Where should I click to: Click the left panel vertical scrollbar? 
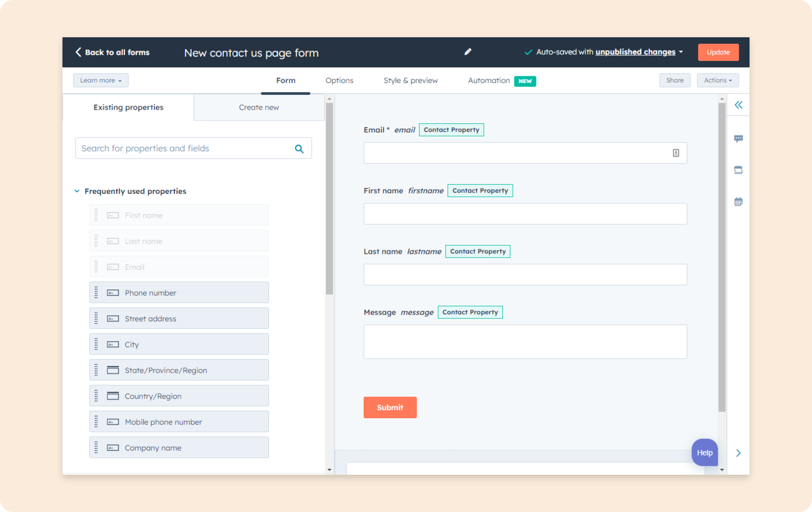(329, 198)
